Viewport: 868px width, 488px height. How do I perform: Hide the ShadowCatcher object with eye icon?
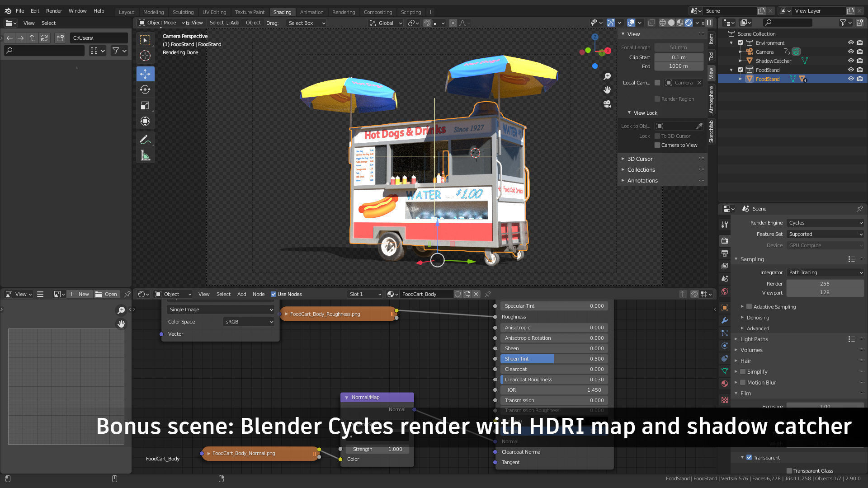[x=850, y=61]
